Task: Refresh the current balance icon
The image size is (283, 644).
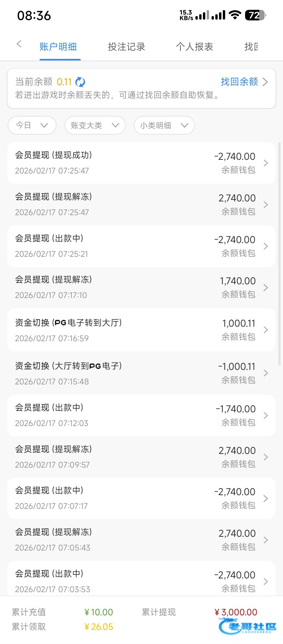Action: pos(80,82)
